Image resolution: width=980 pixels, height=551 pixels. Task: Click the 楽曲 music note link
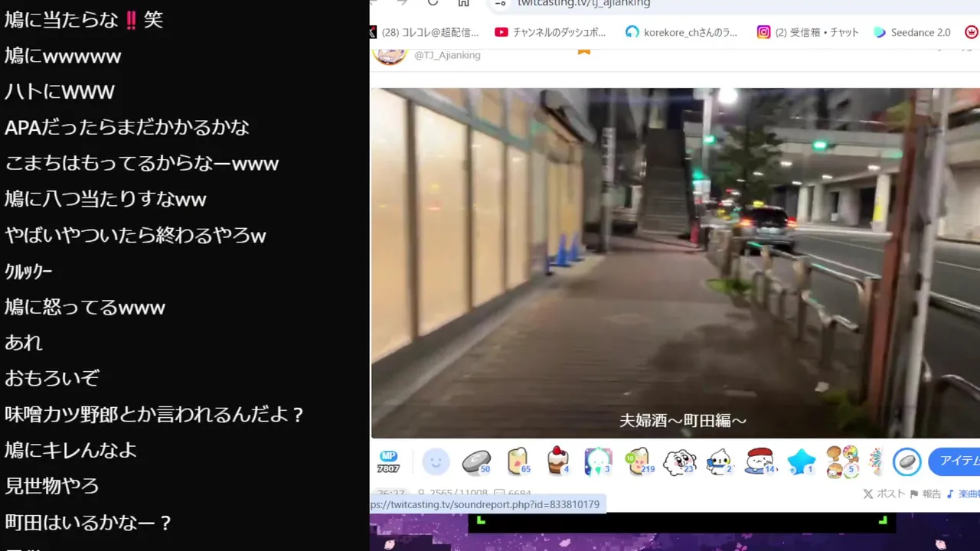pos(963,494)
